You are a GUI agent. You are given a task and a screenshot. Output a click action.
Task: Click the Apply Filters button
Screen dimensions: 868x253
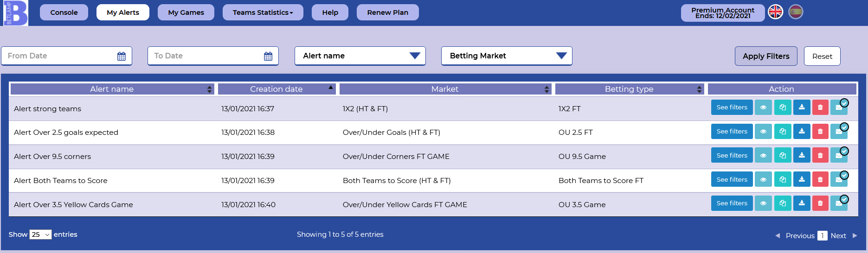(x=766, y=56)
